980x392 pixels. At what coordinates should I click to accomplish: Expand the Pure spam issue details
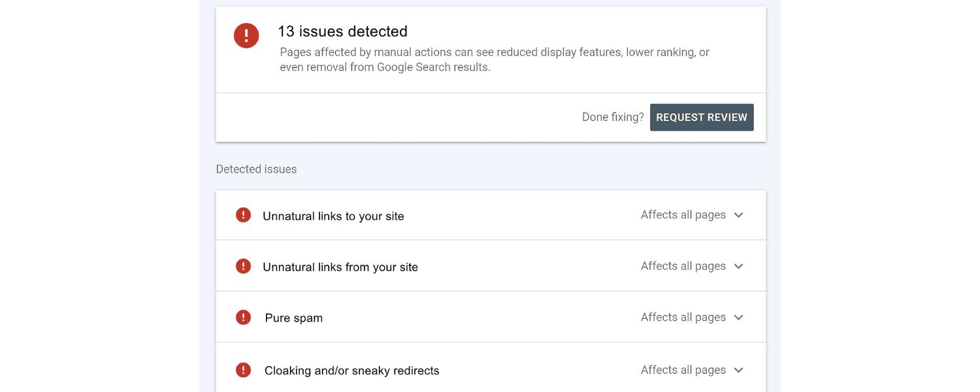pos(738,317)
